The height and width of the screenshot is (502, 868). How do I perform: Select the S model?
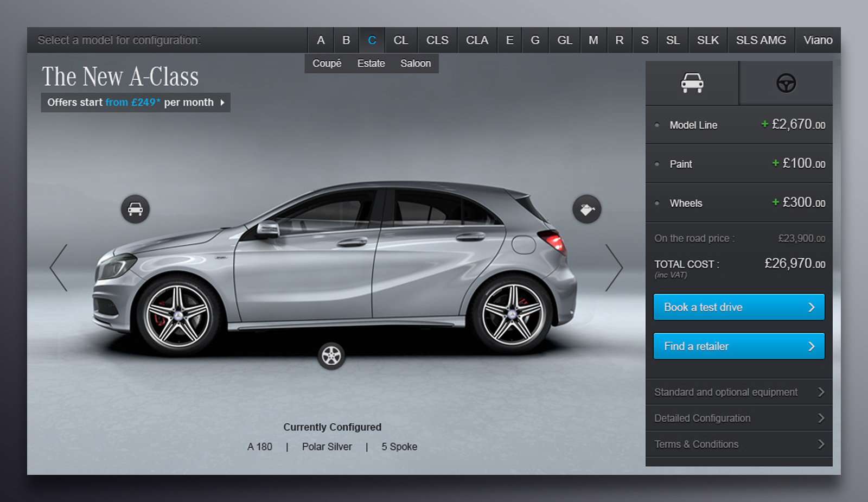coord(645,40)
